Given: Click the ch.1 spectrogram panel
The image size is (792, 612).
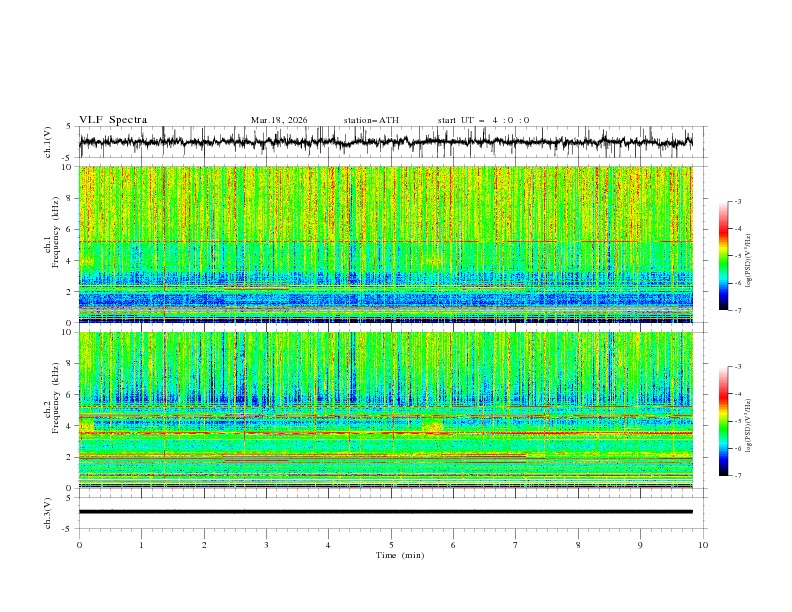Looking at the screenshot, I should point(385,244).
